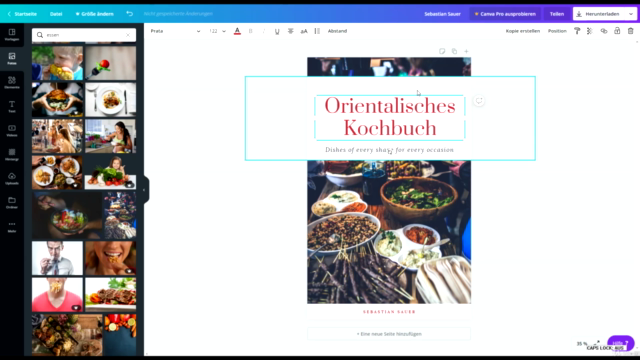Expand the font size dropdown arrow
The height and width of the screenshot is (360, 640).
pyautogui.click(x=224, y=31)
